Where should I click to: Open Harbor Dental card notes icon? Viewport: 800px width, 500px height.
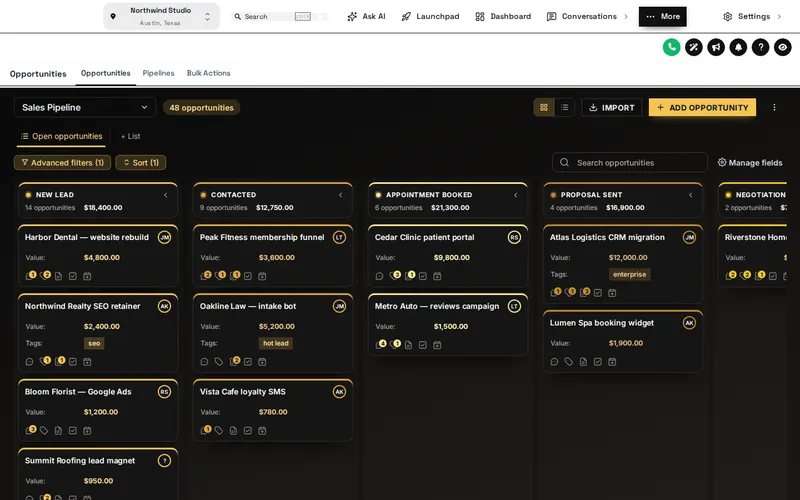[58, 276]
